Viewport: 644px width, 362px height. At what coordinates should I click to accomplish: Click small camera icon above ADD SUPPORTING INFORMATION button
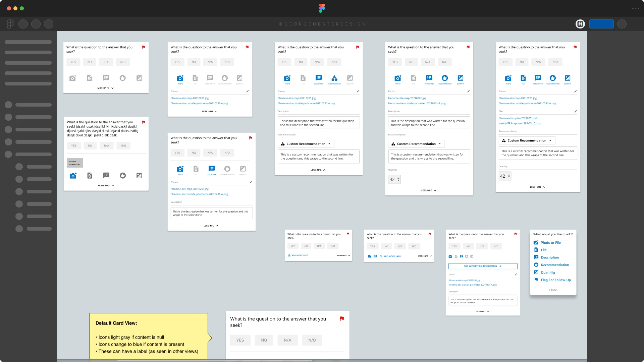tap(450, 256)
